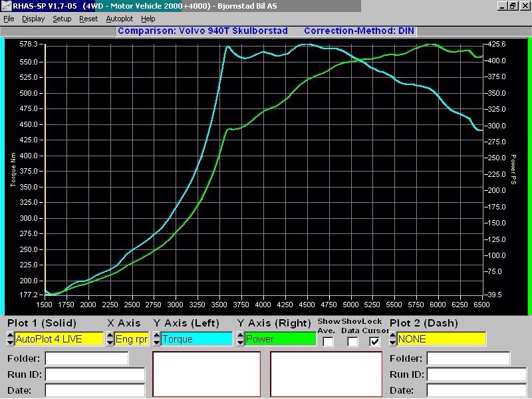The image size is (532, 399).
Task: Click the left empty notes box
Action: pos(207,374)
